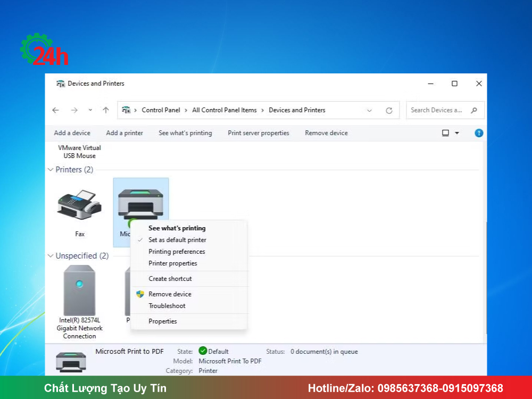Click the refresh icon in address bar

coord(389,110)
